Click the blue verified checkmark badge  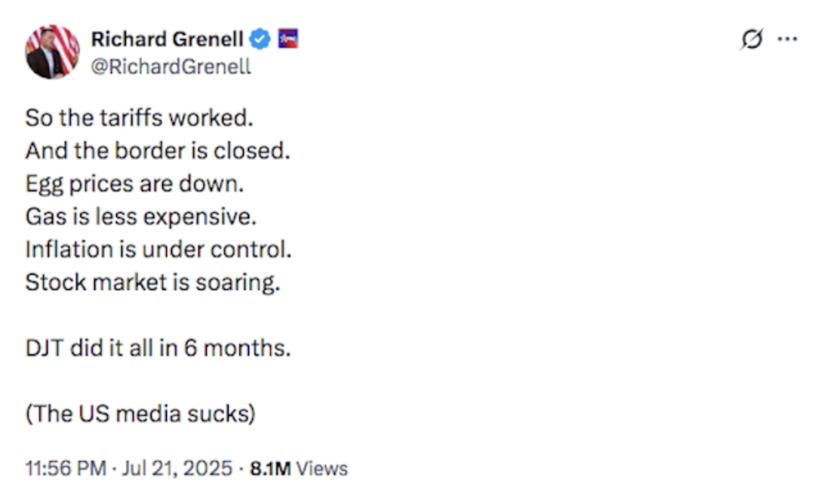[260, 39]
